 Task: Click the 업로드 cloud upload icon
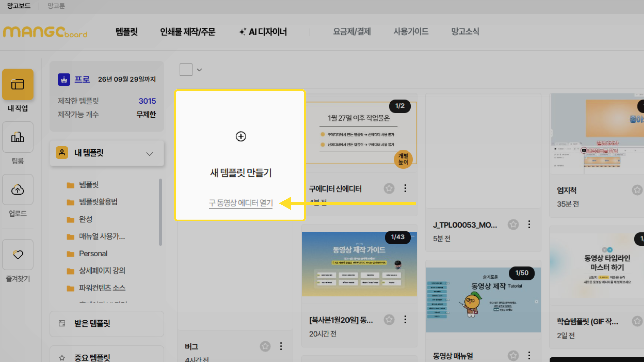click(18, 190)
